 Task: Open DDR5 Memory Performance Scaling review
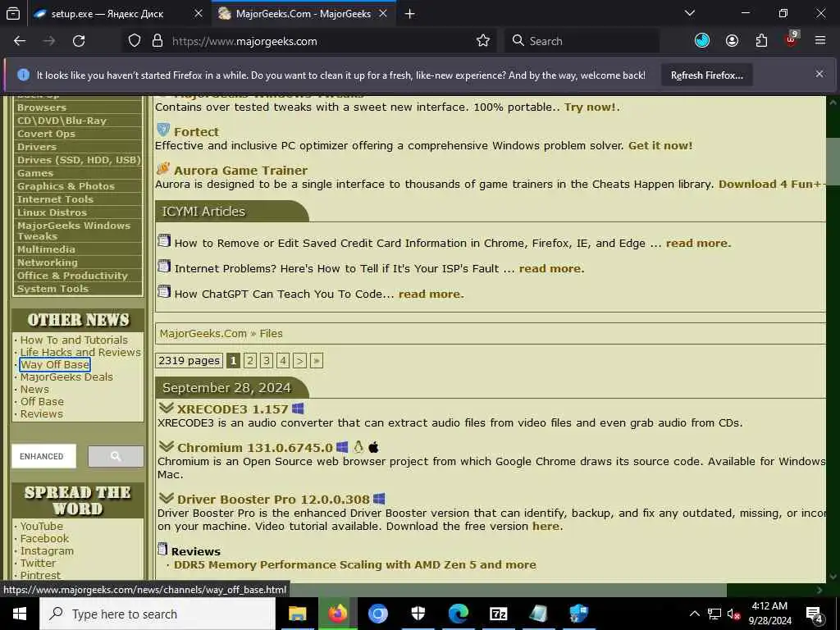tap(354, 564)
